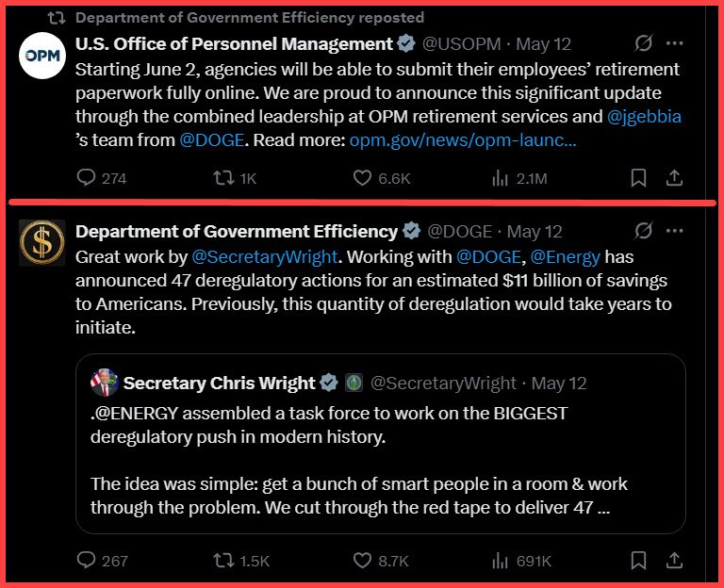Image resolution: width=724 pixels, height=588 pixels.
Task: View analytics of OPM post showing 2.1M
Action: tap(501, 177)
